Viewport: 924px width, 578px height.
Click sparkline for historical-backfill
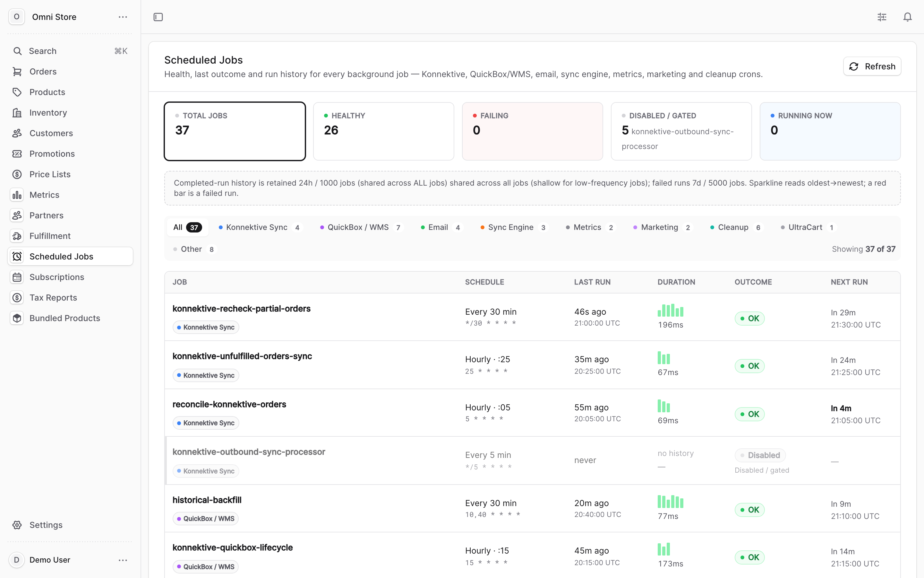coord(671,502)
